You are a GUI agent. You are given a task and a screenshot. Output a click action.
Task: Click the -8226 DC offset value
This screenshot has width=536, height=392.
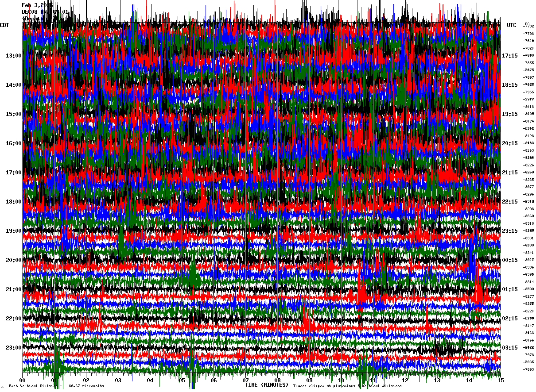(x=528, y=165)
